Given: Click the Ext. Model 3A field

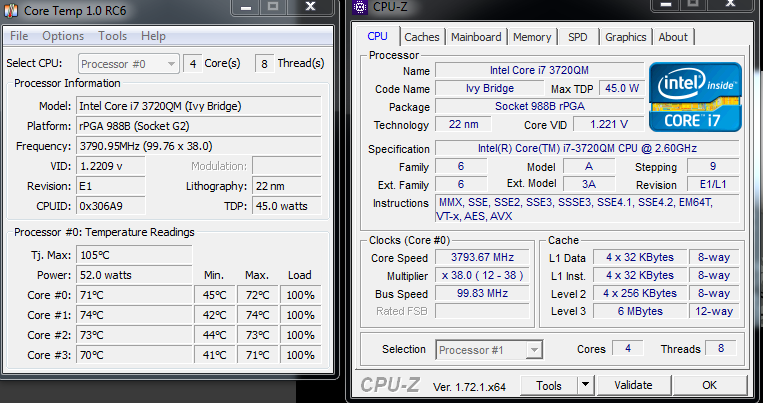Looking at the screenshot, I should pyautogui.click(x=589, y=184).
